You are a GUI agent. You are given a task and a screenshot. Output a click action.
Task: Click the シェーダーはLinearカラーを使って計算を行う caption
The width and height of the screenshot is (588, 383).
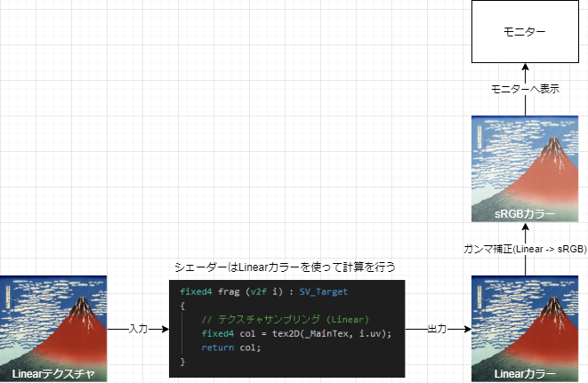tap(285, 267)
